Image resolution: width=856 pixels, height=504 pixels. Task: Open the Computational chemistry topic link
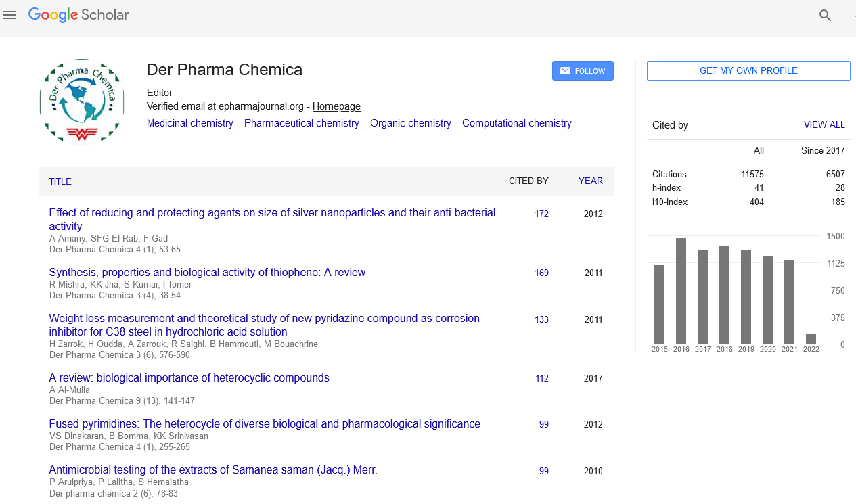[517, 123]
